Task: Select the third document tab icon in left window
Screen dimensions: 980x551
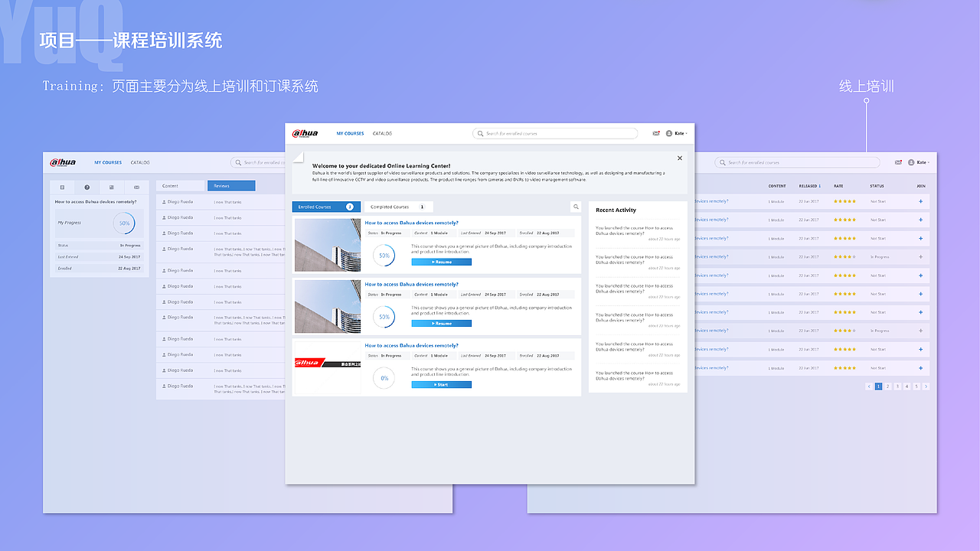Action: click(112, 187)
